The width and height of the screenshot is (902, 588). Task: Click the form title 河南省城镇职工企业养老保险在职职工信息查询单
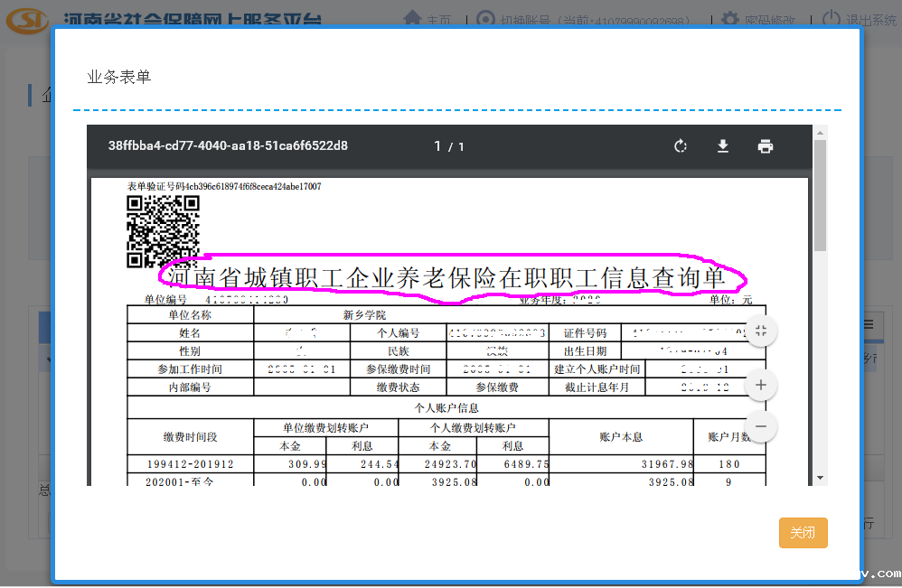(x=446, y=277)
